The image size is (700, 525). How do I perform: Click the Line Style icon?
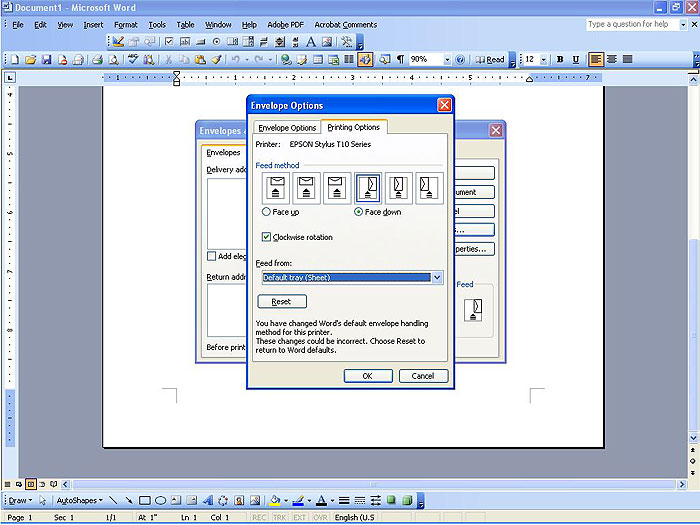344,500
